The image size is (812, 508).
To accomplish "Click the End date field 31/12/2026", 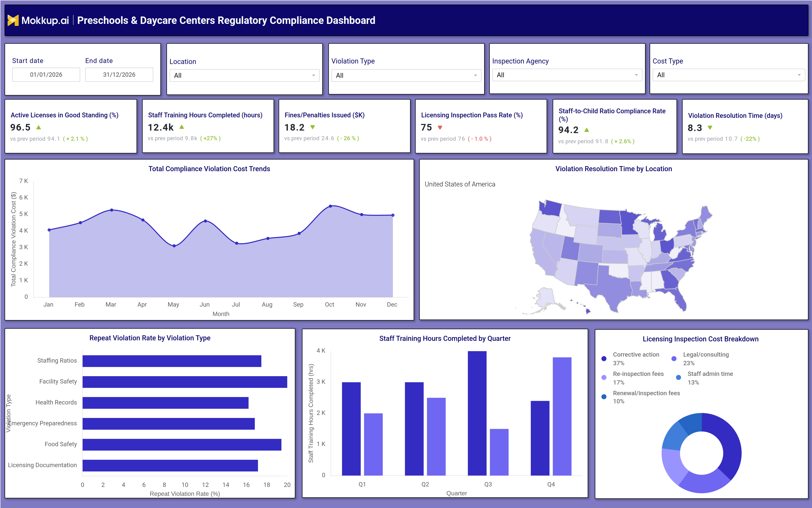I will 119,75.
